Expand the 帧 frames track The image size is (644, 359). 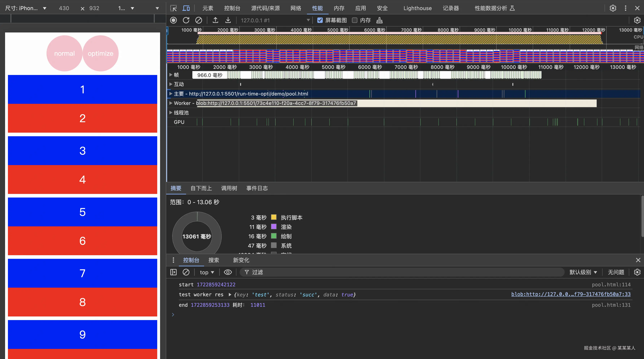point(171,75)
